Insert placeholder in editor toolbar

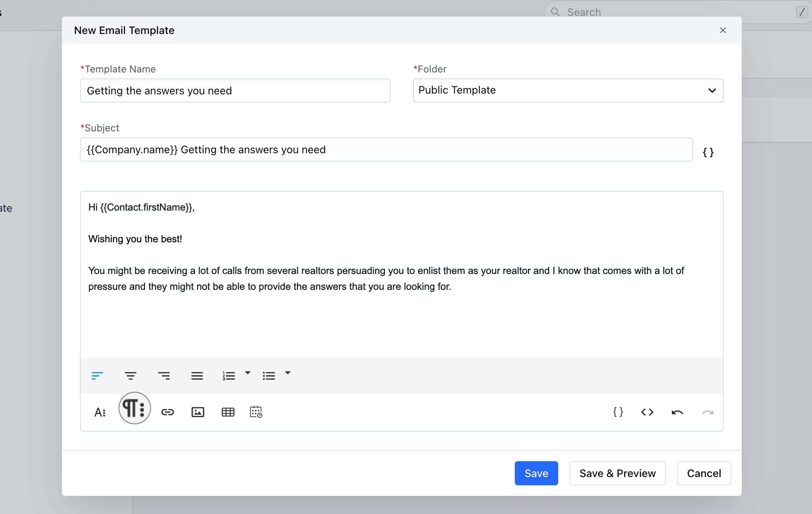tap(618, 412)
